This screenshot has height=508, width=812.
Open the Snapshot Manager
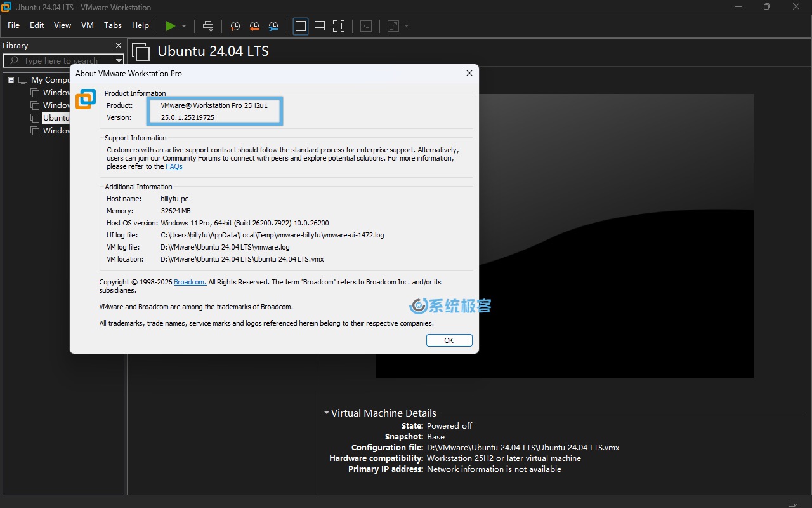coord(273,26)
